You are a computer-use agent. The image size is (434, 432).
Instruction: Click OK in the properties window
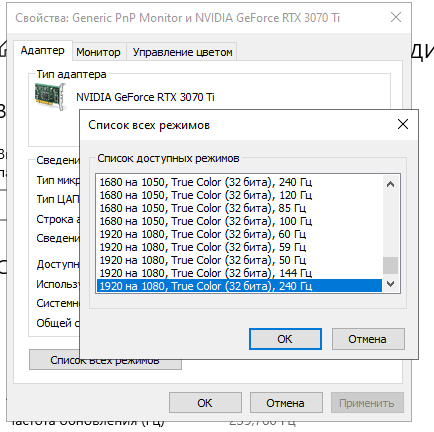click(205, 403)
